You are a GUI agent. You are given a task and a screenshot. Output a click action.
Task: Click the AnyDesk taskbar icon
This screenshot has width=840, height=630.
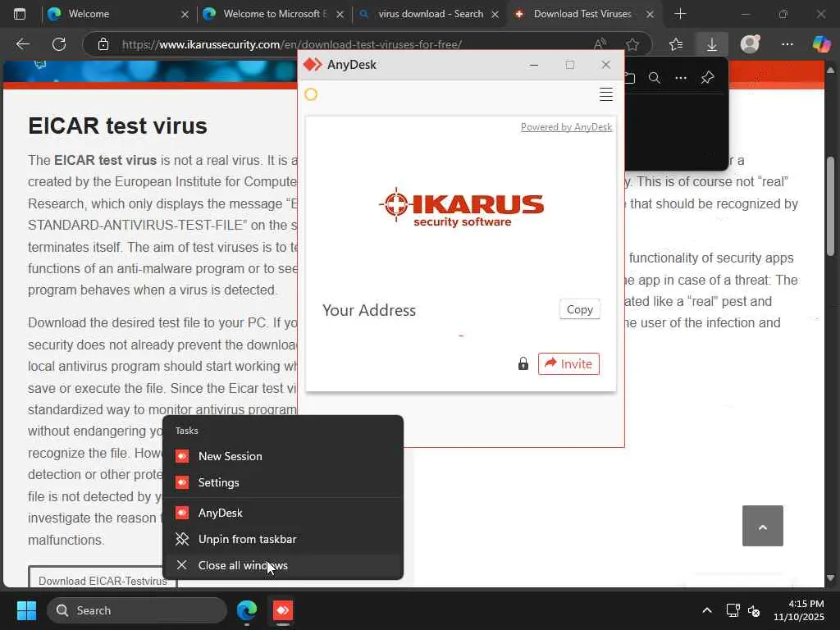pos(282,610)
